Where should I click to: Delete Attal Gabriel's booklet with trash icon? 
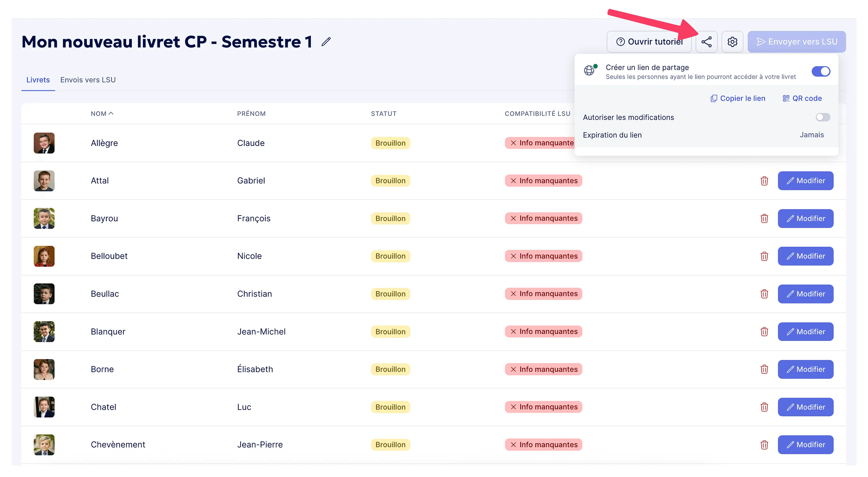(764, 181)
